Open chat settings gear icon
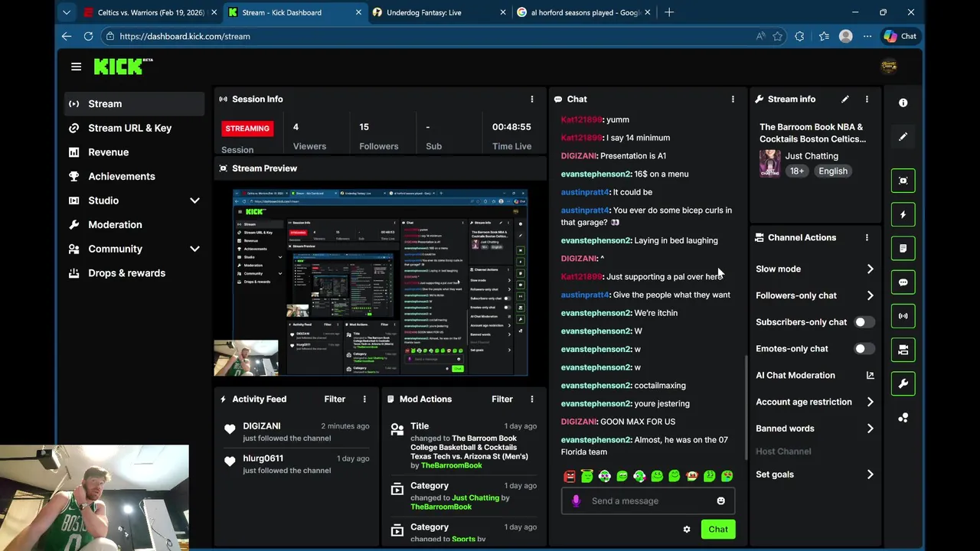Viewport: 980px width, 551px height. pyautogui.click(x=687, y=530)
